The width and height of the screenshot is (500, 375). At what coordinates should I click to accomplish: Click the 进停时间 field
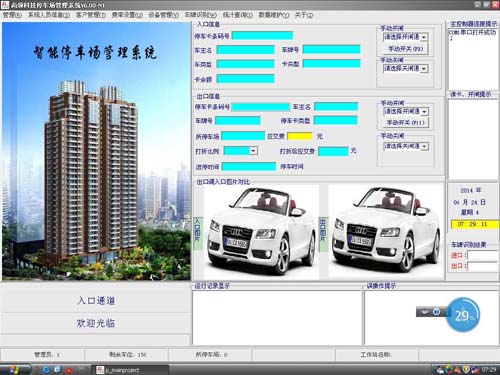[249, 167]
